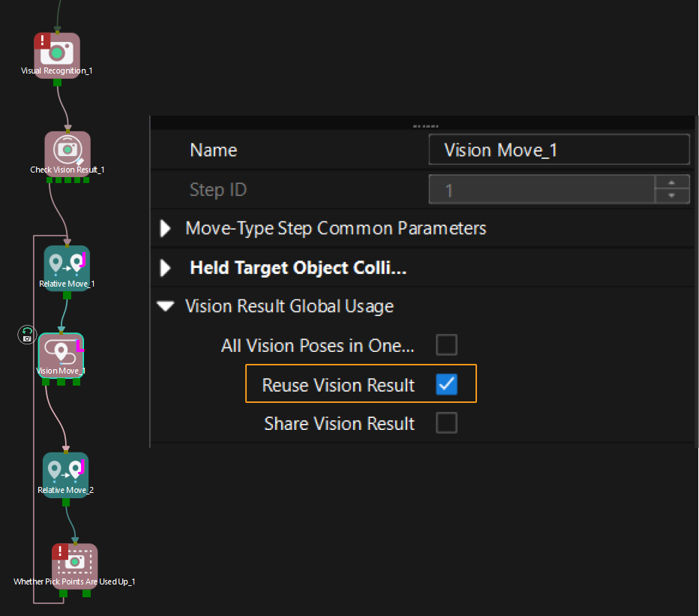Select the Vision Move_1 step node
The height and width of the screenshot is (616, 699).
coord(61,354)
